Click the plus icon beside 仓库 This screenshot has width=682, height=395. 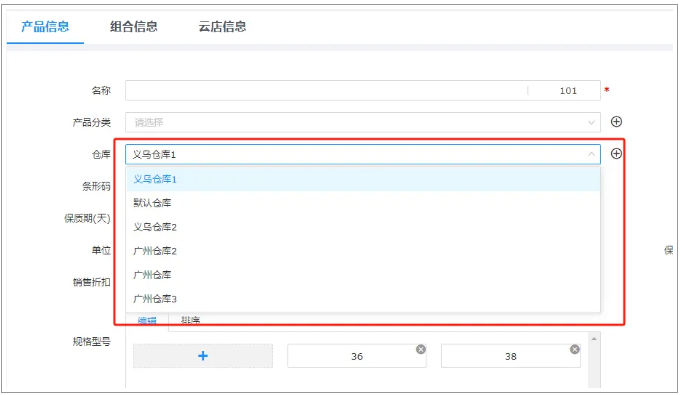(x=616, y=154)
